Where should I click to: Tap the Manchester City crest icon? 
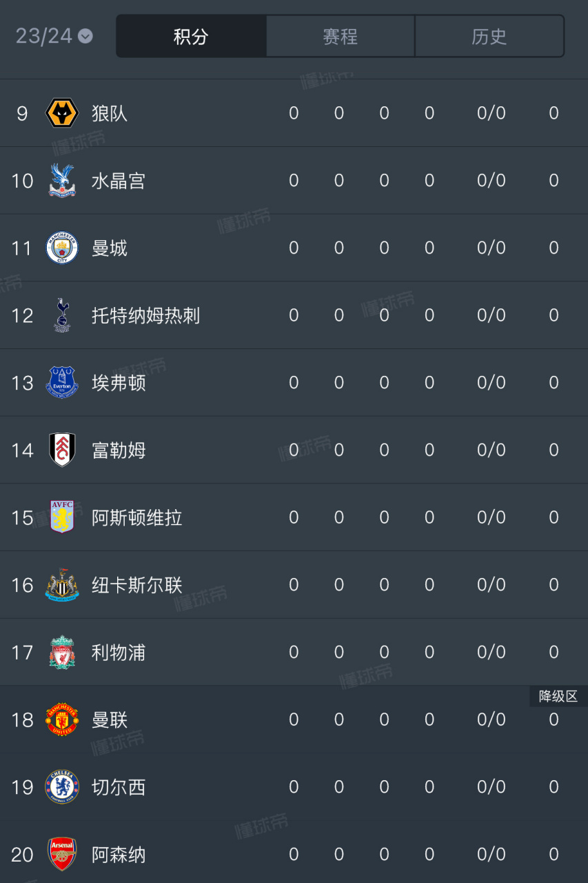(62, 248)
